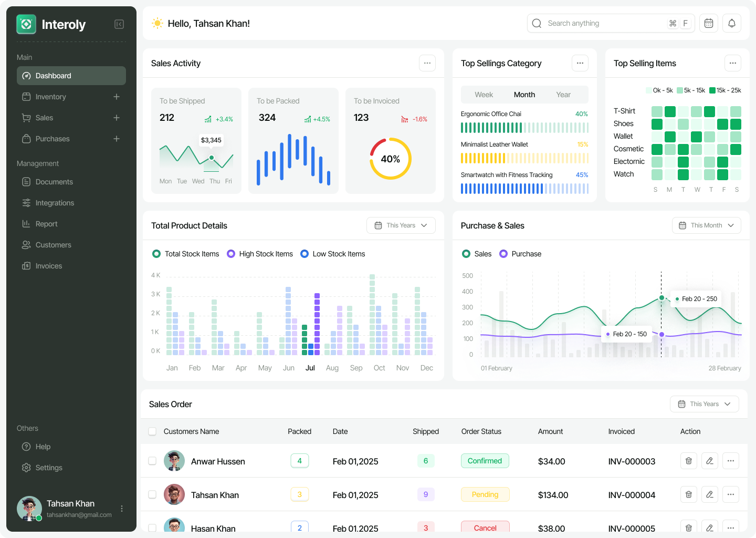Expand the This Month dropdown in Purchase & Sales
The image size is (756, 538).
pos(706,225)
